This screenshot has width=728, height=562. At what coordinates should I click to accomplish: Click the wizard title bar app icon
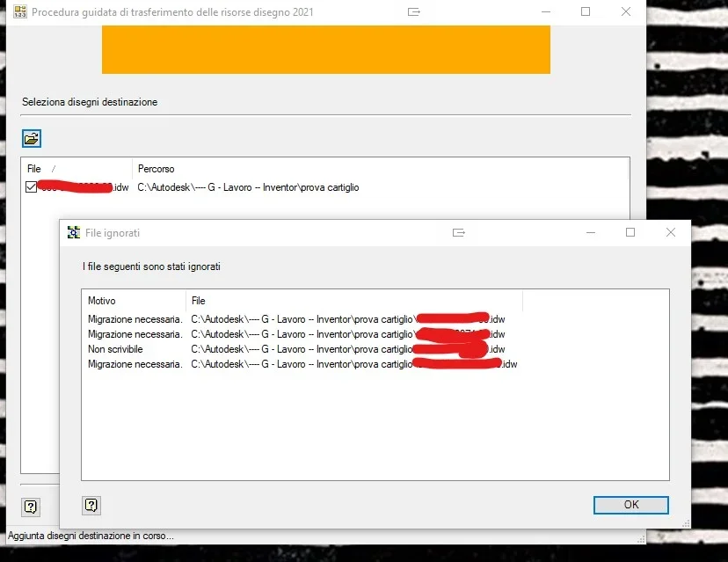tap(20, 11)
